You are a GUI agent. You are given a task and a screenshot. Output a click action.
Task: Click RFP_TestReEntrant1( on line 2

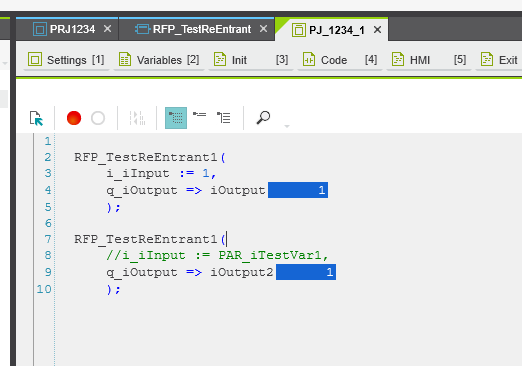click(150, 157)
